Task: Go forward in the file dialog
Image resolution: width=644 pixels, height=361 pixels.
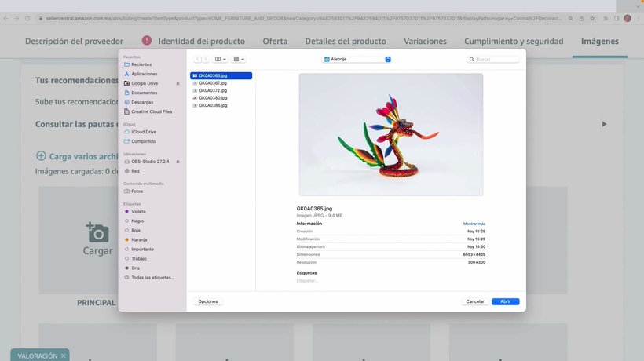Action: (205, 59)
